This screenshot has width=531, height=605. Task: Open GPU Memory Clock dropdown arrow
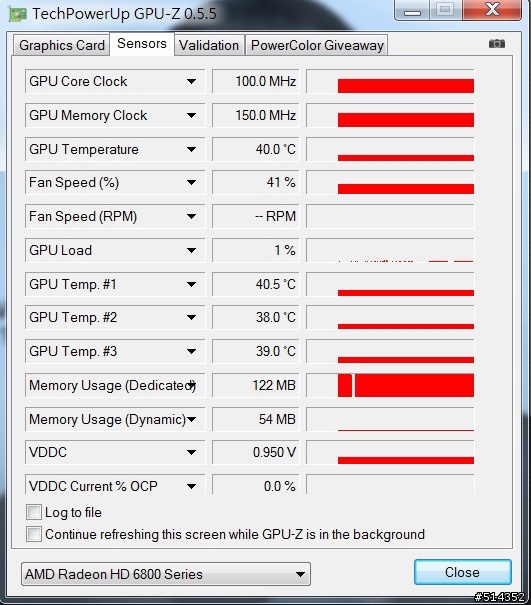coord(191,115)
